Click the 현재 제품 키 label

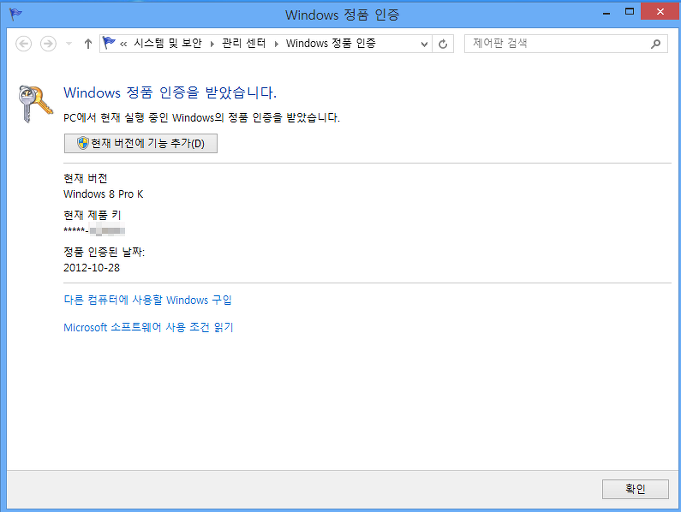tap(92, 215)
